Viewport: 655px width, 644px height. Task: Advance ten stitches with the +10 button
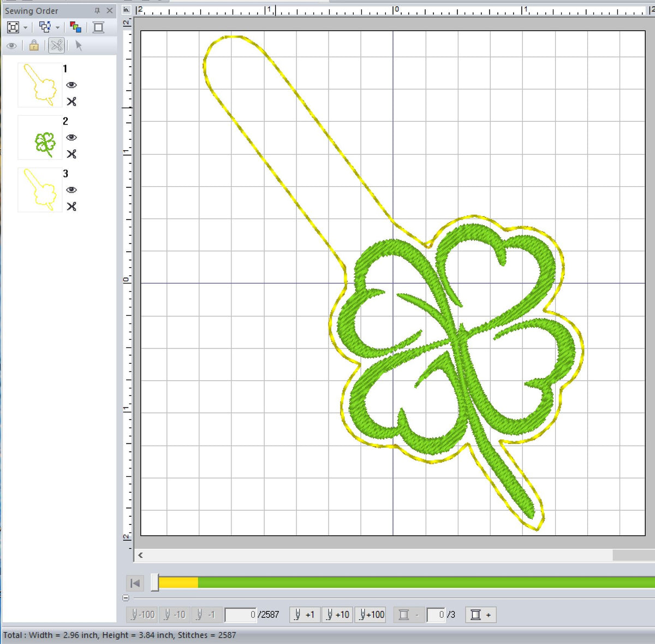(337, 615)
